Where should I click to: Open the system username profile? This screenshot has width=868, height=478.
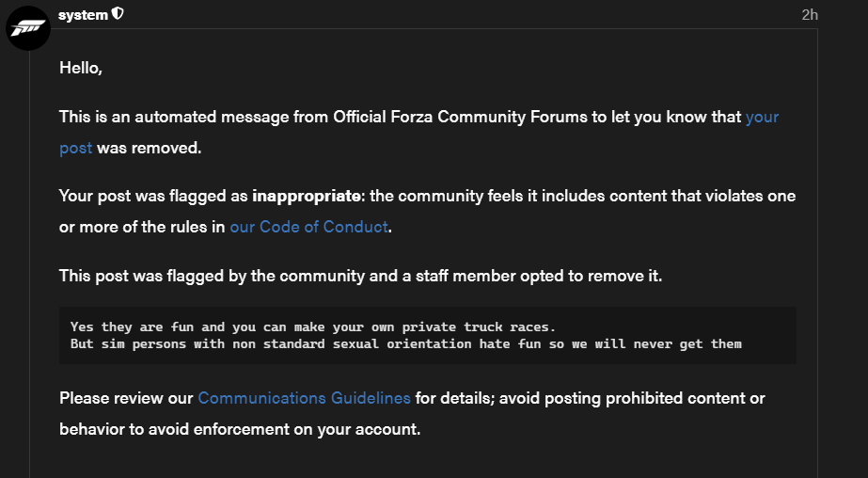[83, 15]
